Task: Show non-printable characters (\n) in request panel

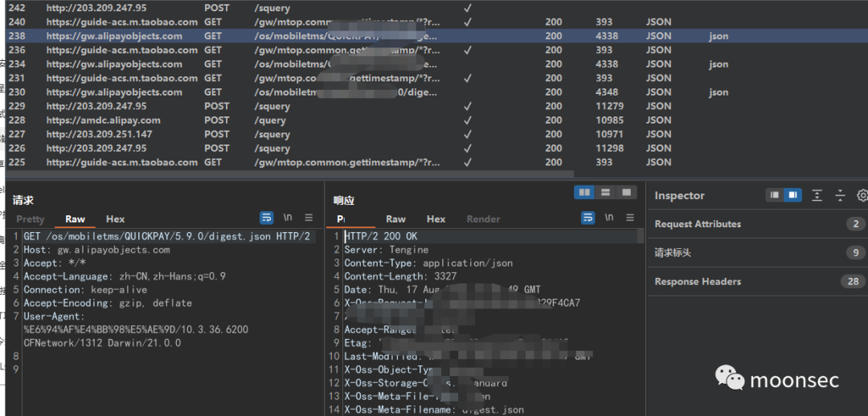Action: (x=288, y=218)
